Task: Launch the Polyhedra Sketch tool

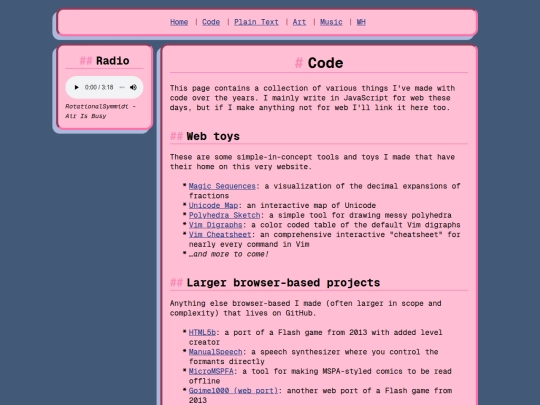Action: pos(224,215)
